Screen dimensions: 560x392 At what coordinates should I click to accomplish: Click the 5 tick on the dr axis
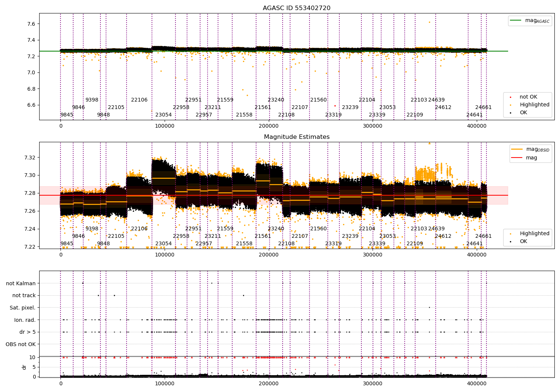(34, 367)
